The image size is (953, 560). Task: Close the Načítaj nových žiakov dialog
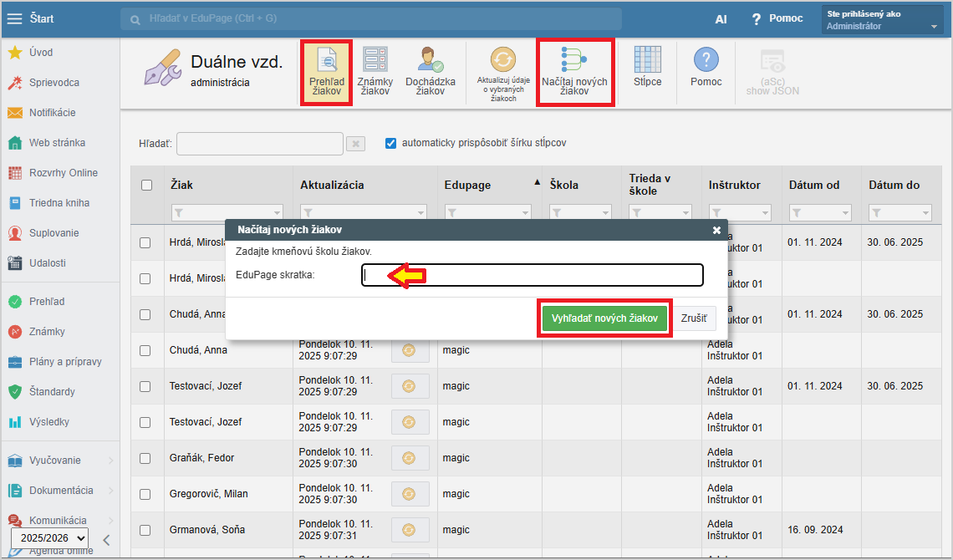[716, 230]
